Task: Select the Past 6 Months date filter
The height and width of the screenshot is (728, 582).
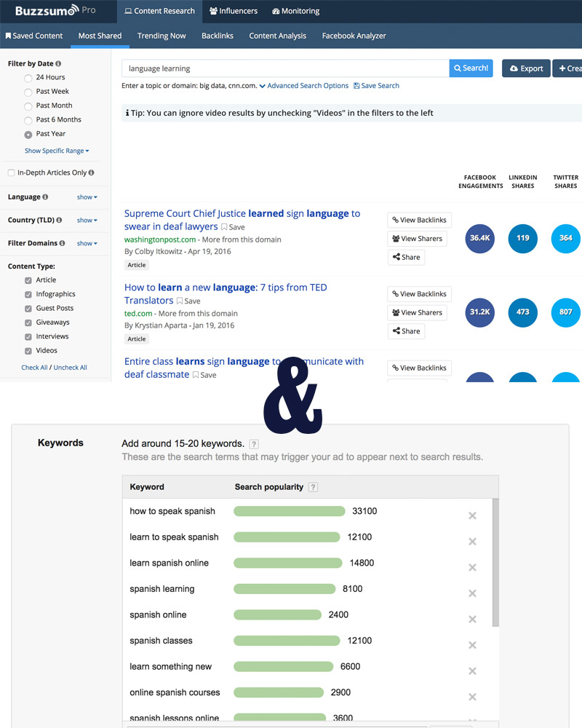Action: point(28,120)
